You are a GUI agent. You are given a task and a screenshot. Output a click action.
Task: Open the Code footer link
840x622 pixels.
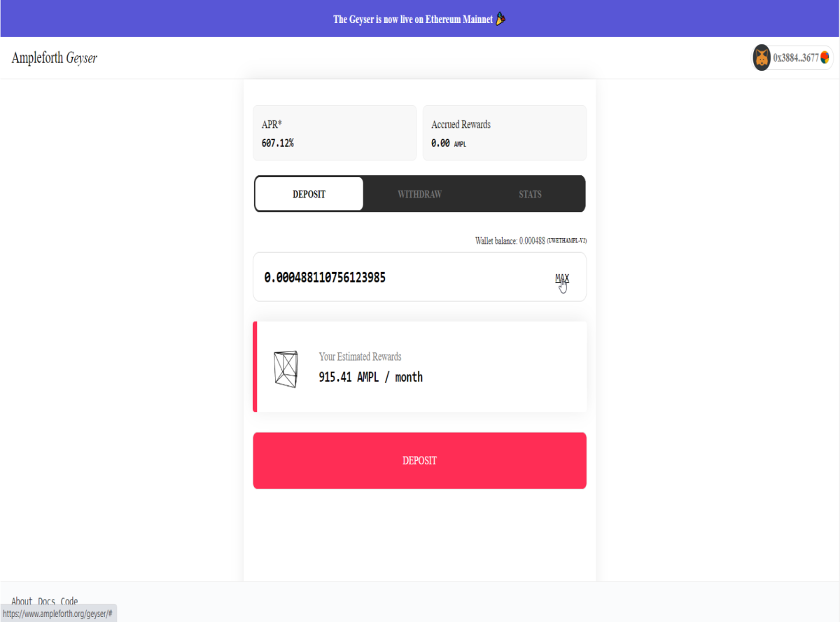(69, 602)
